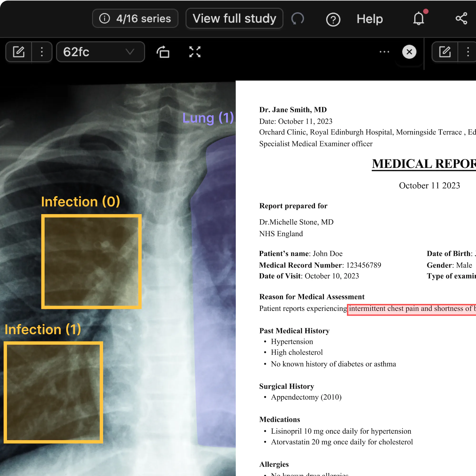The height and width of the screenshot is (476, 476).
Task: Click 'Specialist Medical Examiner officer' line
Action: click(316, 144)
